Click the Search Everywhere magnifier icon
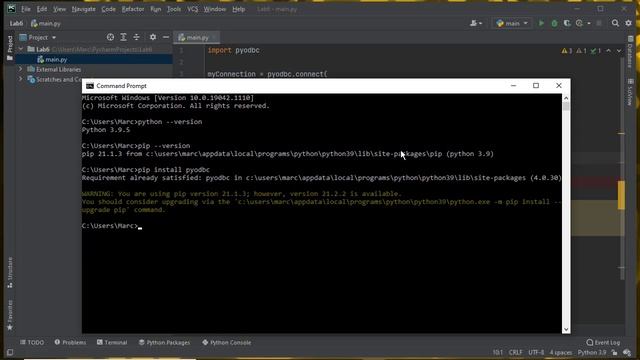Image resolution: width=640 pixels, height=360 pixels. coord(615,23)
